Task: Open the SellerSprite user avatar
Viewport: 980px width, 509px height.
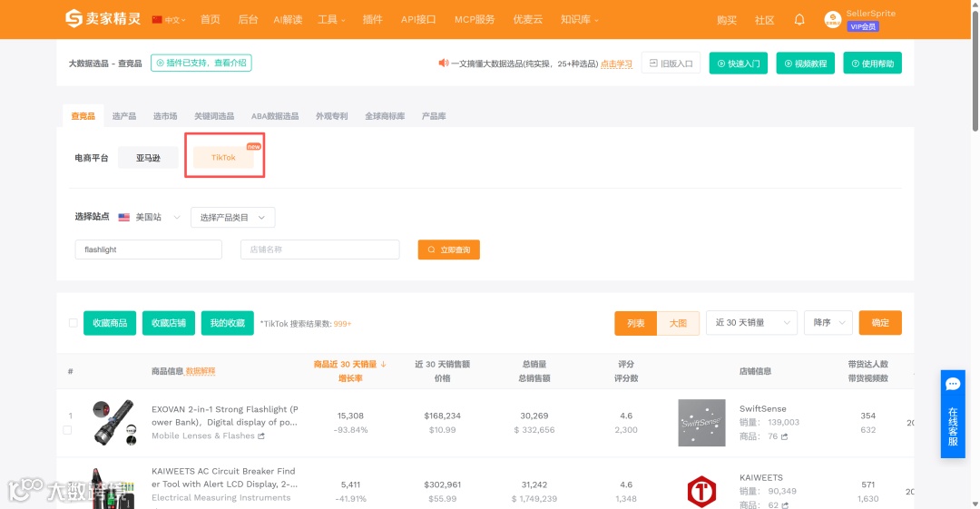Action: [x=832, y=20]
